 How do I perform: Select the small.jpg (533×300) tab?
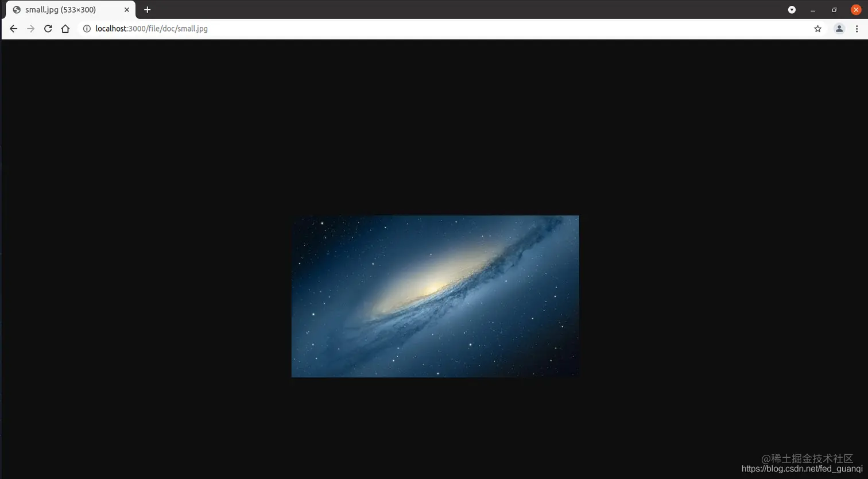pyautogui.click(x=71, y=10)
